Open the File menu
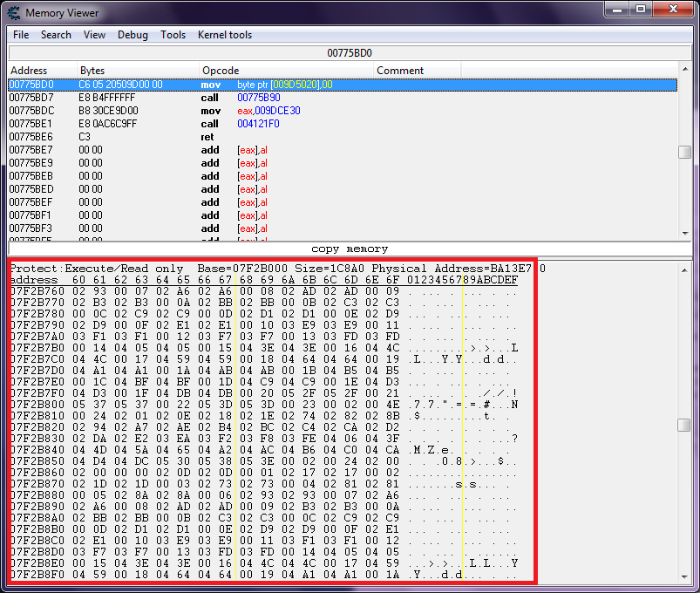The height and width of the screenshot is (593, 700). coord(21,35)
